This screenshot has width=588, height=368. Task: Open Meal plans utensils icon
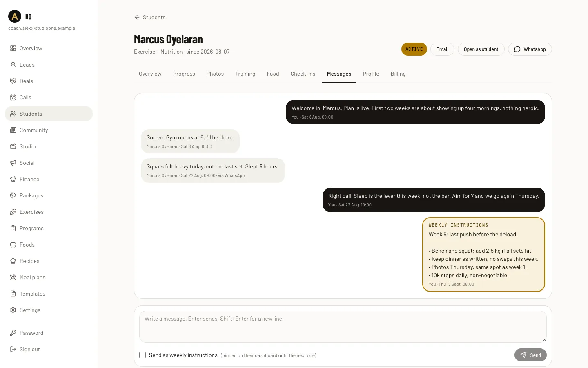pyautogui.click(x=13, y=277)
